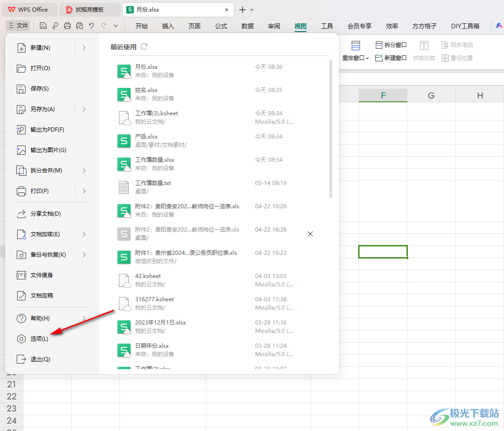504x431 pixels.
Task: Expand the 文档加密(E) submenu
Action: (x=84, y=234)
